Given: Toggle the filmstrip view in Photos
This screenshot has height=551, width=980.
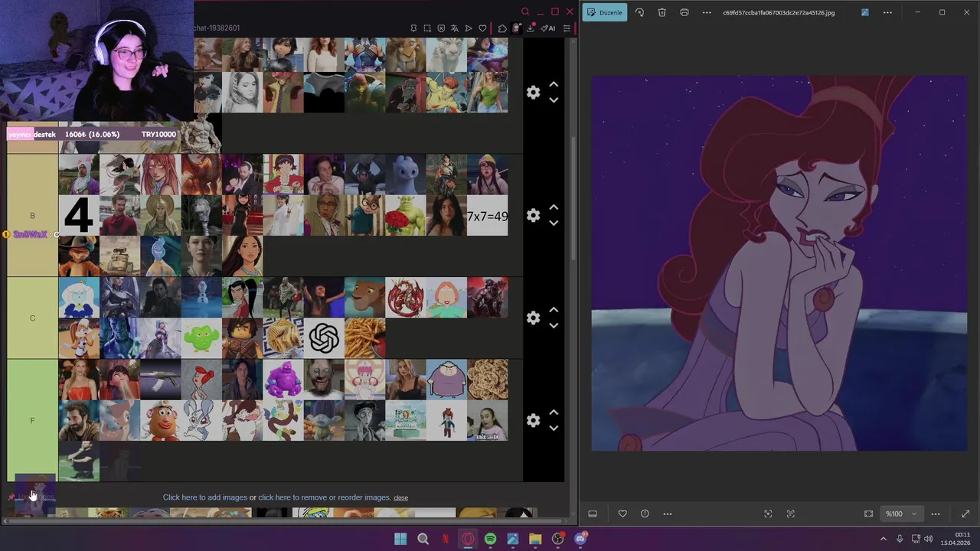Looking at the screenshot, I should click(593, 514).
